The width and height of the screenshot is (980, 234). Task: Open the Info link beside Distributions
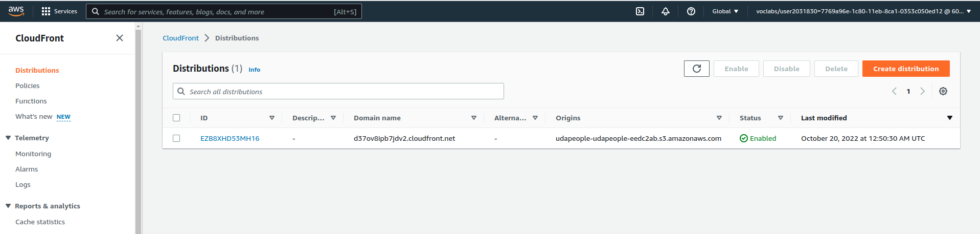pyautogui.click(x=254, y=70)
